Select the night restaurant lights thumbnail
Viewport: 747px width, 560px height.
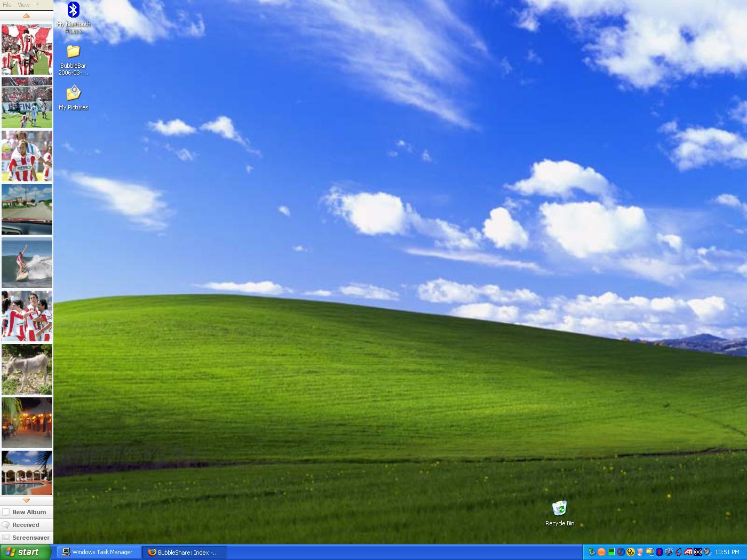(27, 422)
